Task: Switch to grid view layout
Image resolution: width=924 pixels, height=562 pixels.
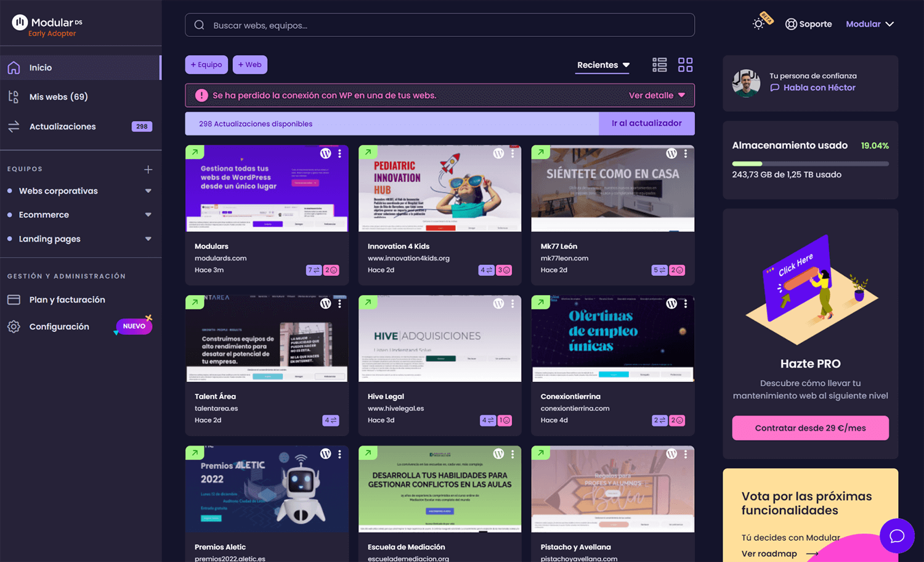Action: pyautogui.click(x=685, y=65)
